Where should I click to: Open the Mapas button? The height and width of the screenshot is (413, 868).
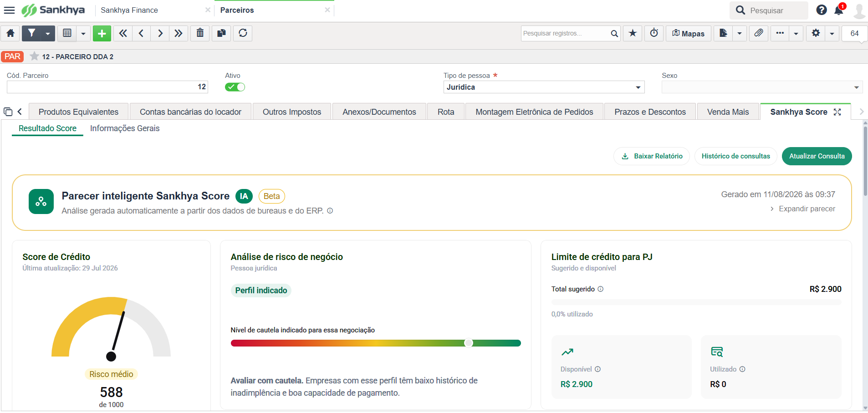(689, 33)
